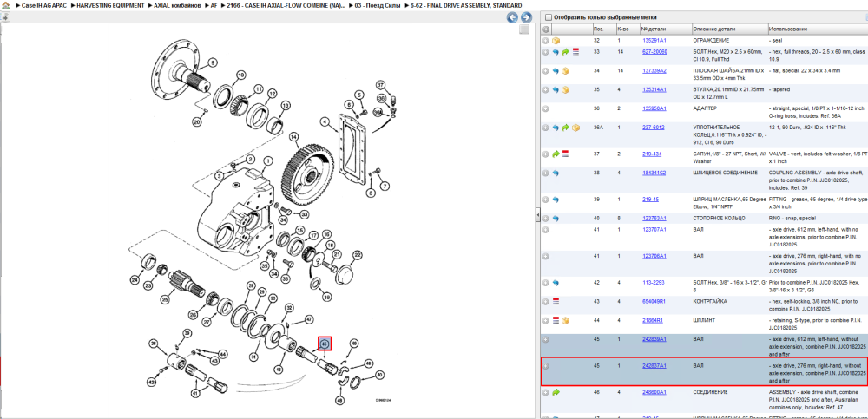Image resolution: width=868 pixels, height=419 pixels.
Task: Go to the home page icon
Action: pyautogui.click(x=5, y=5)
